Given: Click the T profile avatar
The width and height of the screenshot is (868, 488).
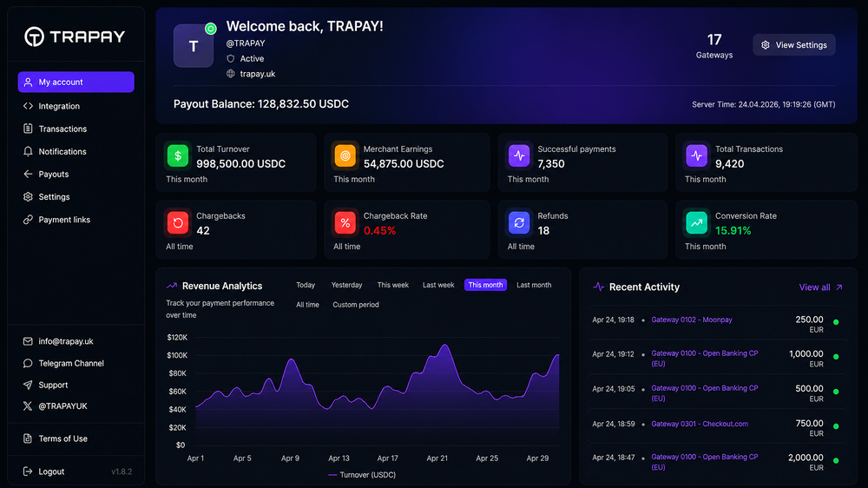Looking at the screenshot, I should tap(194, 46).
